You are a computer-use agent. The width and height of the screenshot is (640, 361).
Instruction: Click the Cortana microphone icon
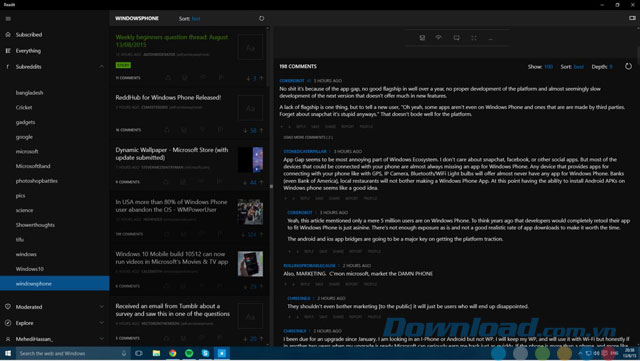coord(124,353)
